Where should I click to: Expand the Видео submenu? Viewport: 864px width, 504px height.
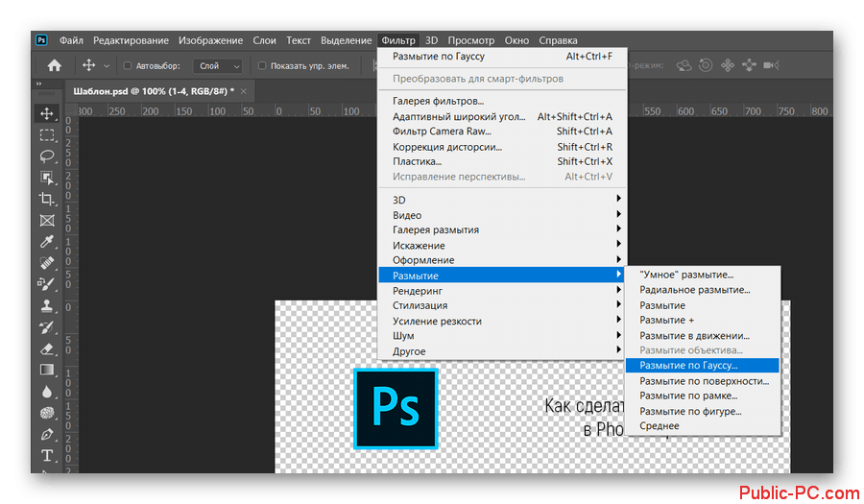pos(502,215)
